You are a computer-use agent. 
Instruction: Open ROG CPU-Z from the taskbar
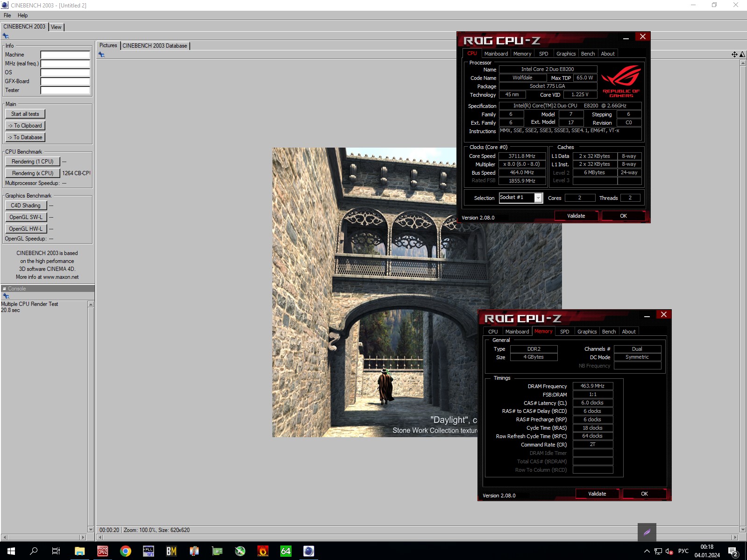[103, 551]
